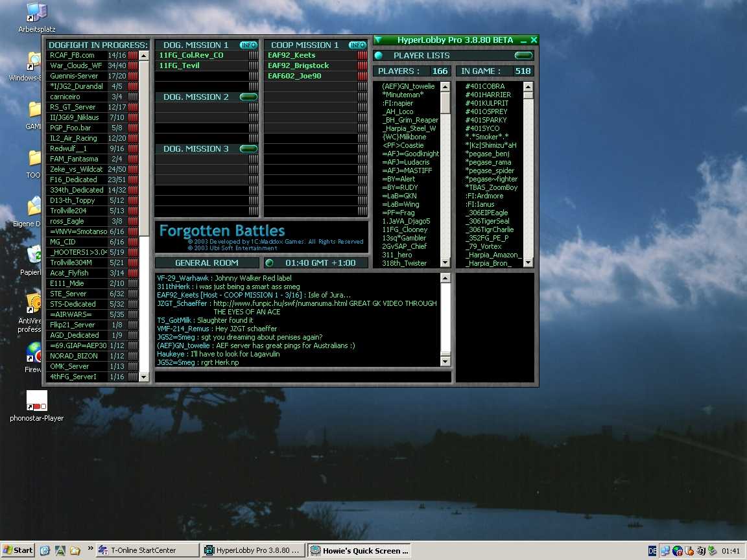Viewport: 747px width, 560px height.
Task: Launch the dark 'A' quick launch icon
Action: tap(60, 550)
